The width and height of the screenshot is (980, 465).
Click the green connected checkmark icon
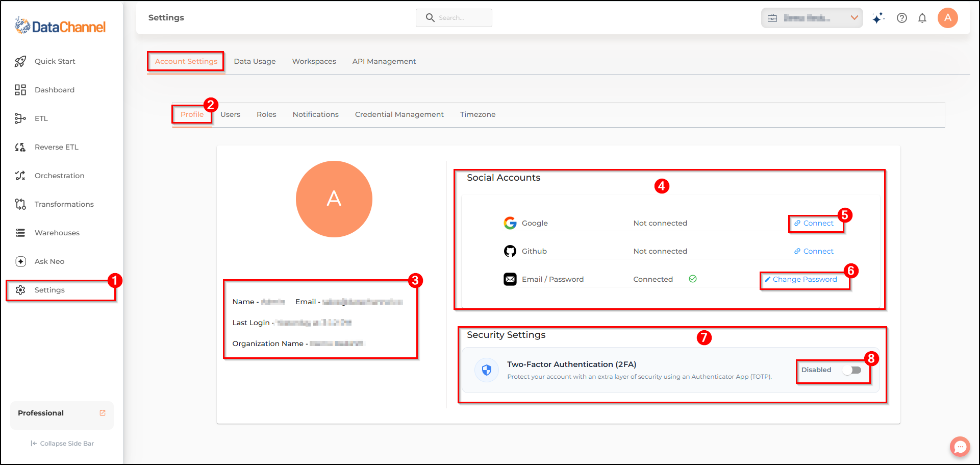click(693, 279)
